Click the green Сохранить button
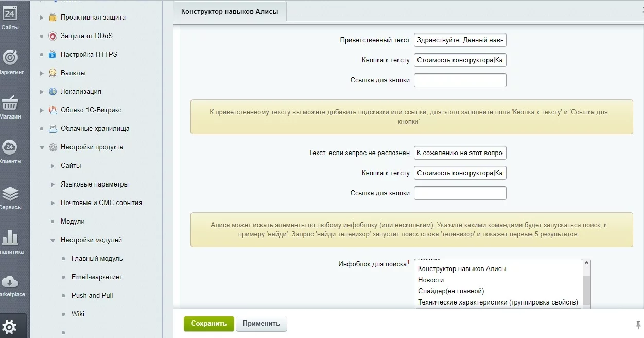The width and height of the screenshot is (644, 338). pos(208,324)
